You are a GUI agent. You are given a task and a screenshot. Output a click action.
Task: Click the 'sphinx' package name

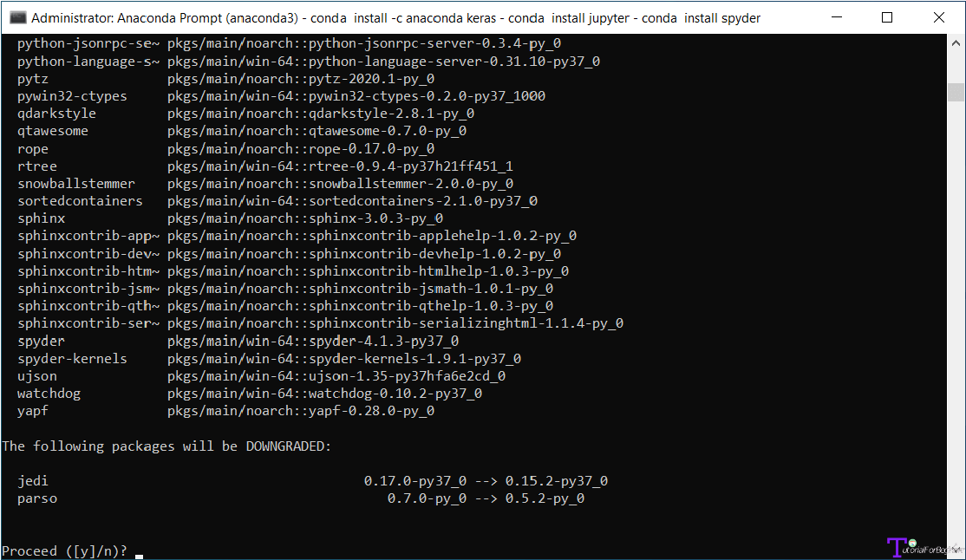coord(42,218)
